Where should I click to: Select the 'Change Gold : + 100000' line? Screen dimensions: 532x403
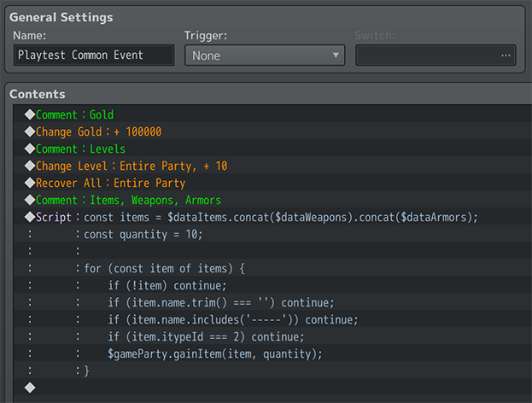click(x=272, y=131)
